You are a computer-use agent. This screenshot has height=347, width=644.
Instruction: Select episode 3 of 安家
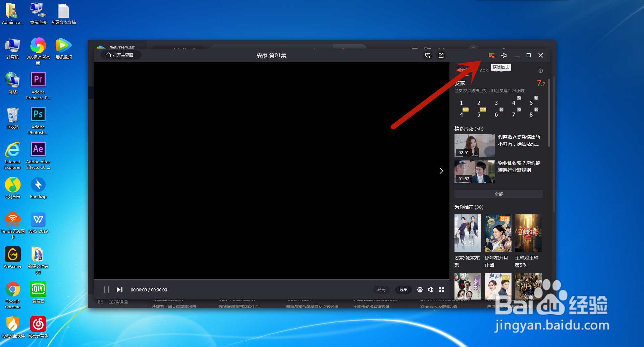coord(496,103)
